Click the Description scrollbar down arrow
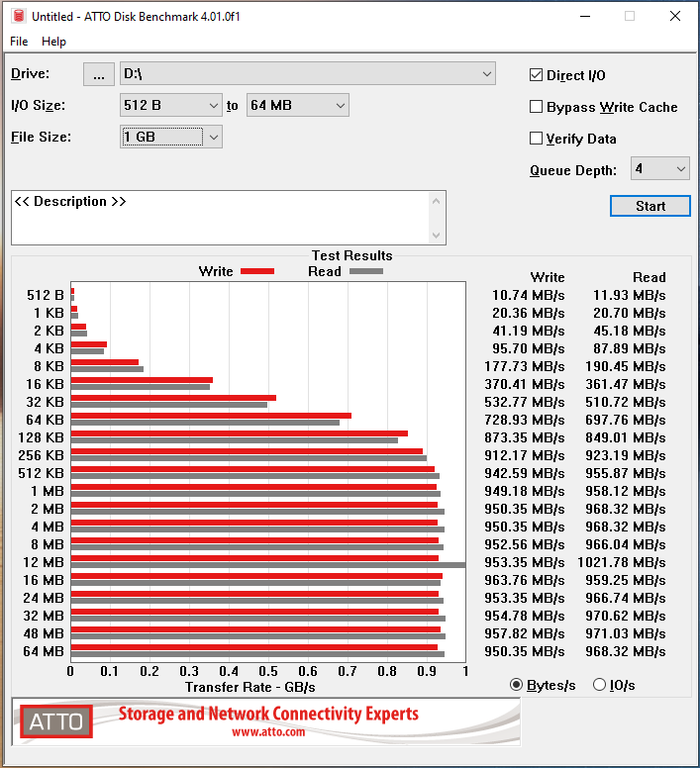 pos(437,236)
